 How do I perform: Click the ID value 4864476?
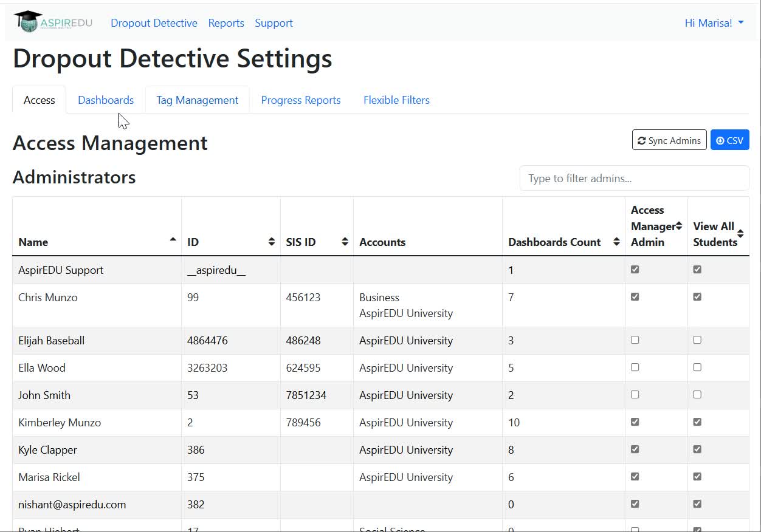point(207,341)
